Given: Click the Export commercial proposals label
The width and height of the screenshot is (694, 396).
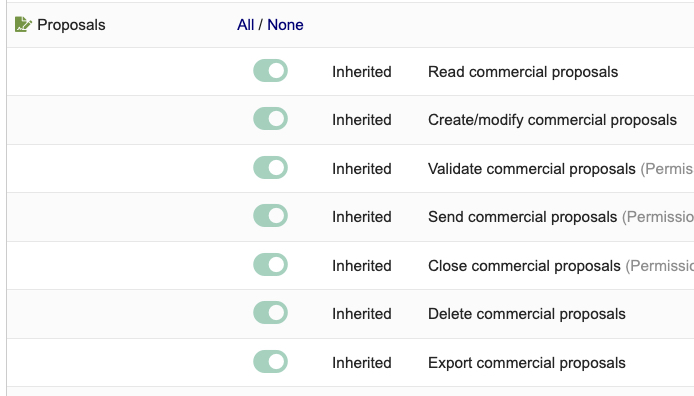Looking at the screenshot, I should point(527,363).
